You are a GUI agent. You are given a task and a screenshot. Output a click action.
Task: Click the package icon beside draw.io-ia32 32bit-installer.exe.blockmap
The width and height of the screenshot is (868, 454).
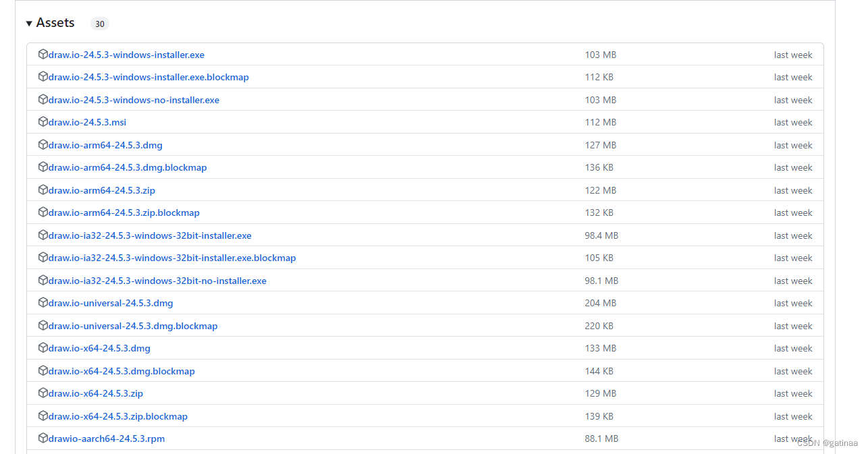43,258
